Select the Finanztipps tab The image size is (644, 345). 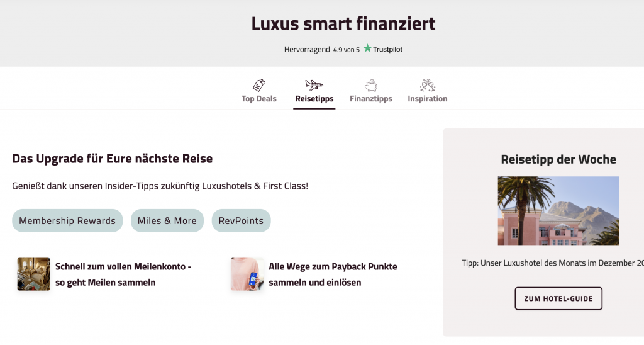click(371, 99)
